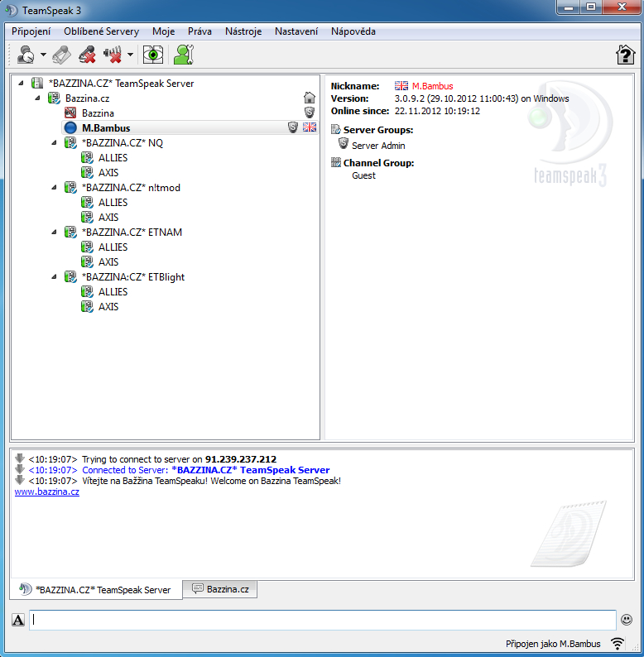Screen dimensions: 644x657
Task: Open the contacts manager toolbar icon
Action: click(x=183, y=55)
